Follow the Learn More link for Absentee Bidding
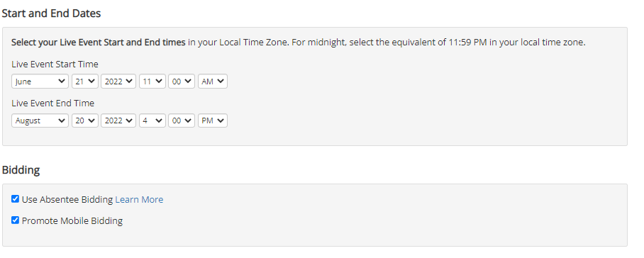This screenshot has height=258, width=644. pyautogui.click(x=139, y=199)
